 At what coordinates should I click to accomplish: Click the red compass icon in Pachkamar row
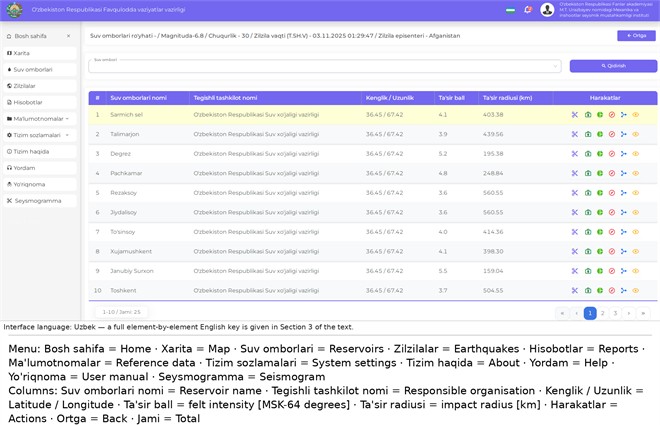612,173
